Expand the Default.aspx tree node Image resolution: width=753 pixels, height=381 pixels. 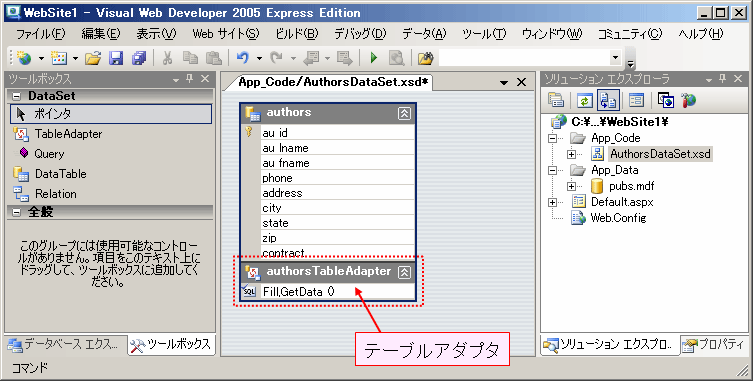coord(553,202)
